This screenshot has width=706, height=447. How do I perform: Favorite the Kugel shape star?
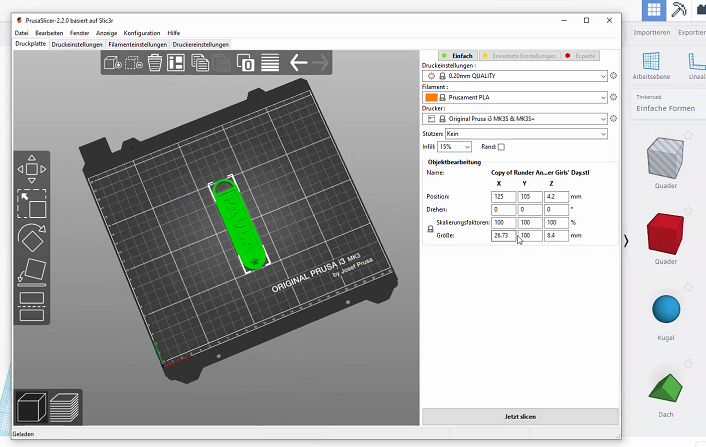click(x=688, y=287)
